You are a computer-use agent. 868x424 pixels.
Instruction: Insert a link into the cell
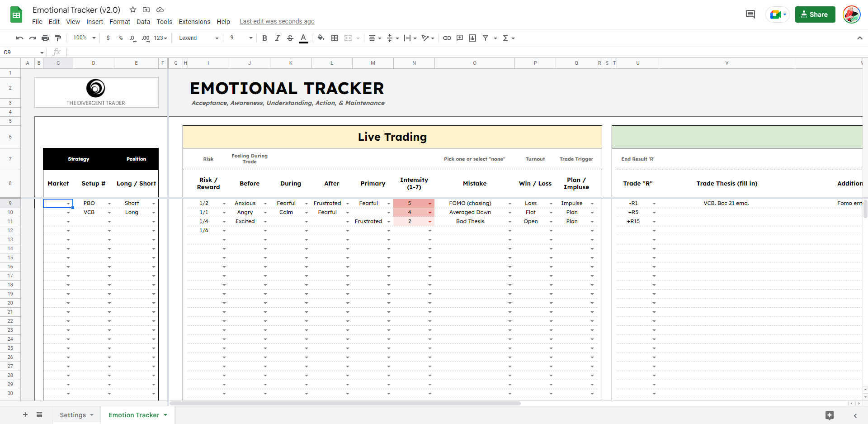click(447, 38)
